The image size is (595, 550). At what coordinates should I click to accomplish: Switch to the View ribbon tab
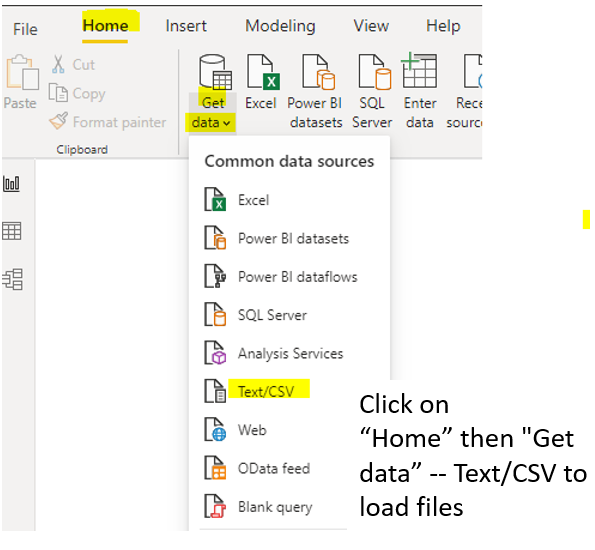point(371,26)
